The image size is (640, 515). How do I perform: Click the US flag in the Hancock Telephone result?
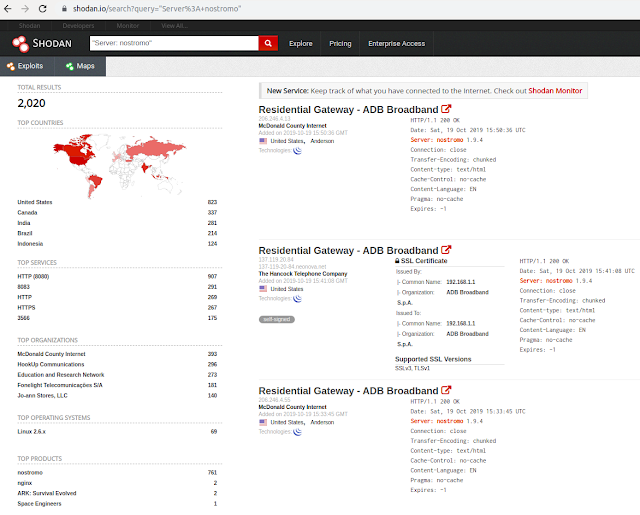[263, 289]
